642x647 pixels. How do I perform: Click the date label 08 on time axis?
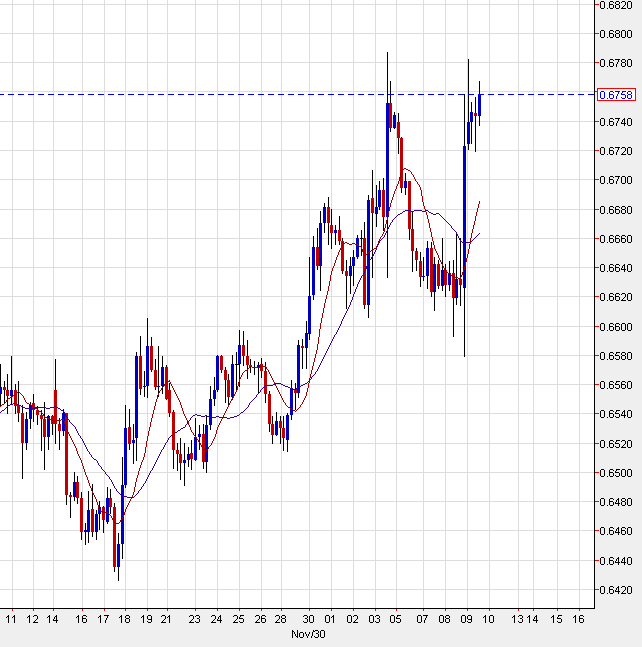click(444, 619)
